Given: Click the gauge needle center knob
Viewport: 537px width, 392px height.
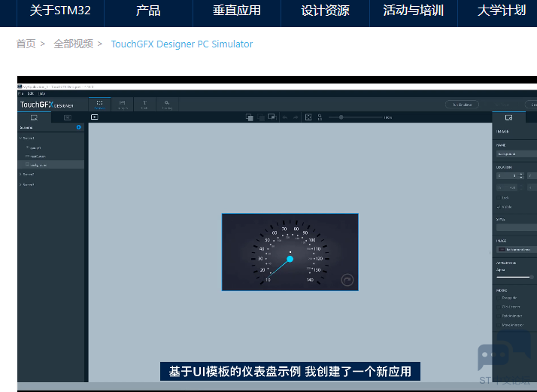Looking at the screenshot, I should (290, 259).
